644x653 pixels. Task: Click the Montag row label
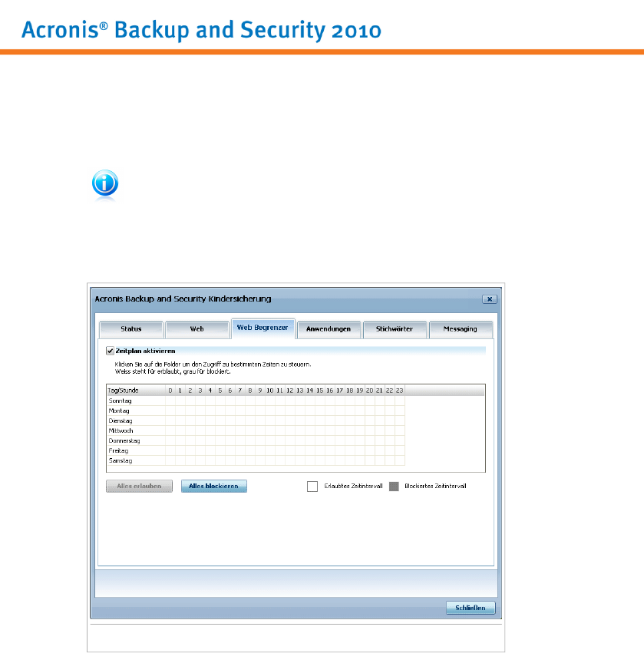point(119,411)
